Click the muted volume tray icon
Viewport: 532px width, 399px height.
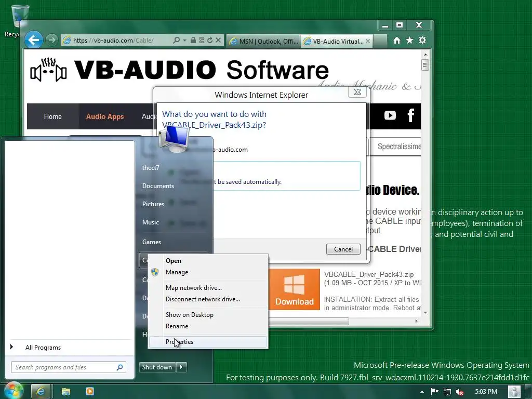[460, 392]
